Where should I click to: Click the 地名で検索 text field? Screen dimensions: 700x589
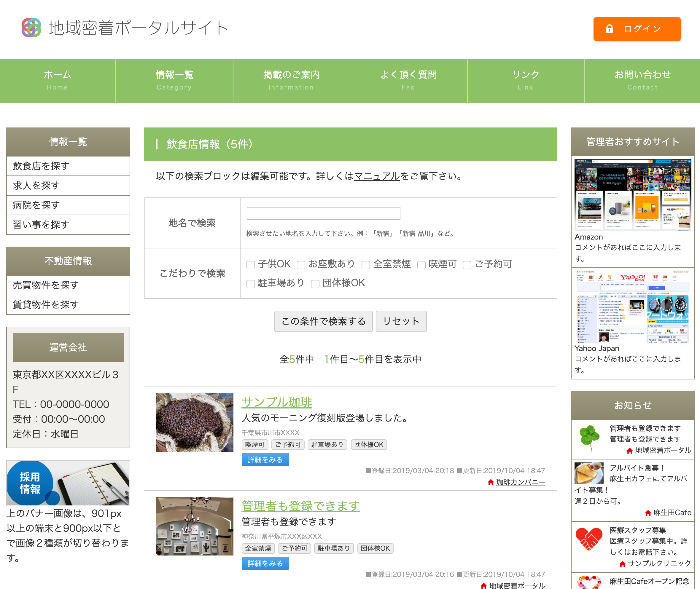(323, 213)
